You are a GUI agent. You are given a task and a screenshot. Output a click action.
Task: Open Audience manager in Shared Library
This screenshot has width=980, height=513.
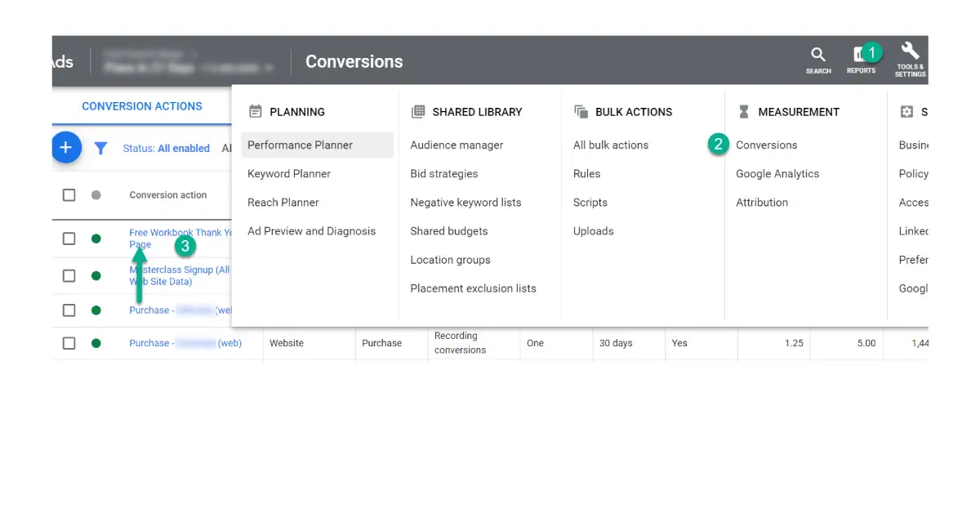(457, 145)
